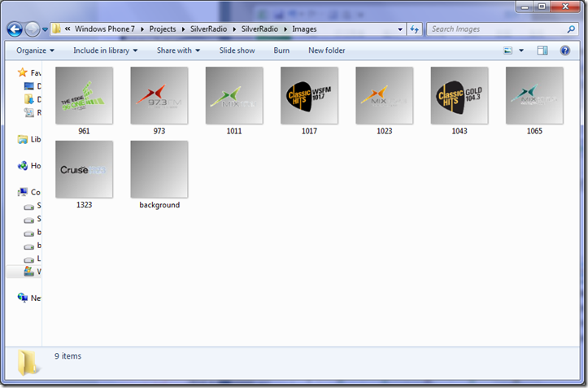Image resolution: width=588 pixels, height=388 pixels.
Task: Go to first SilverRadio breadcrumb after Projects
Action: [x=208, y=29]
